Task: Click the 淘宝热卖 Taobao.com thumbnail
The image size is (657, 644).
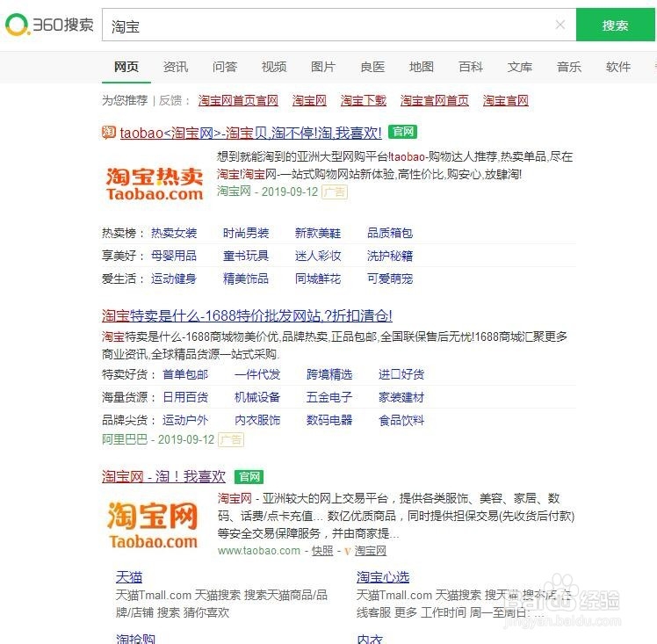Action: pyautogui.click(x=155, y=184)
